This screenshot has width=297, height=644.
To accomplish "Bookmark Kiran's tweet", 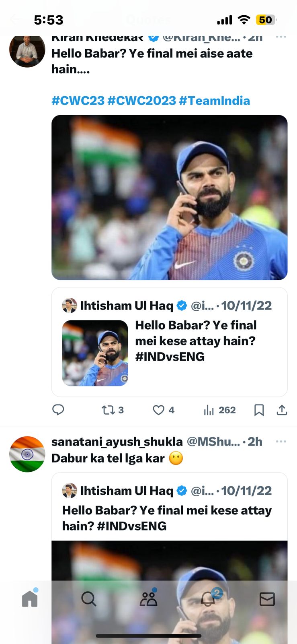I will pyautogui.click(x=259, y=410).
